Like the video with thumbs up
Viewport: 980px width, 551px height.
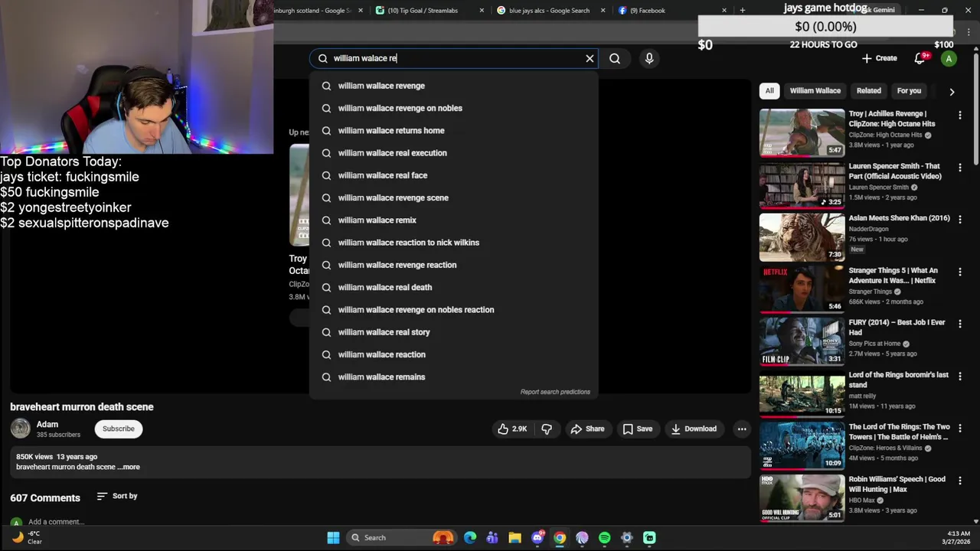click(513, 429)
